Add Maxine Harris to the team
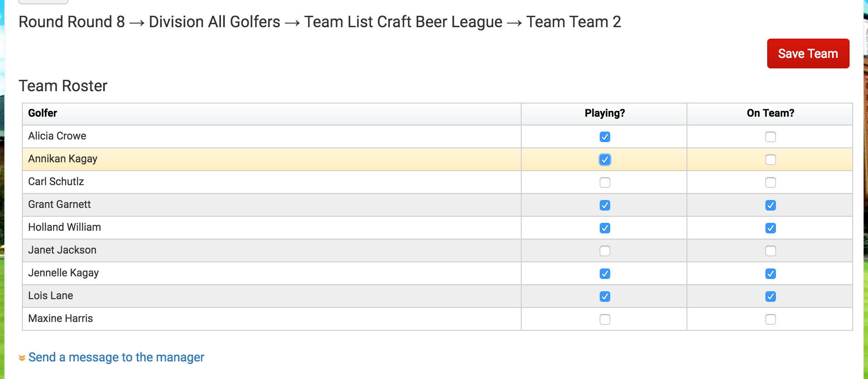 click(771, 319)
